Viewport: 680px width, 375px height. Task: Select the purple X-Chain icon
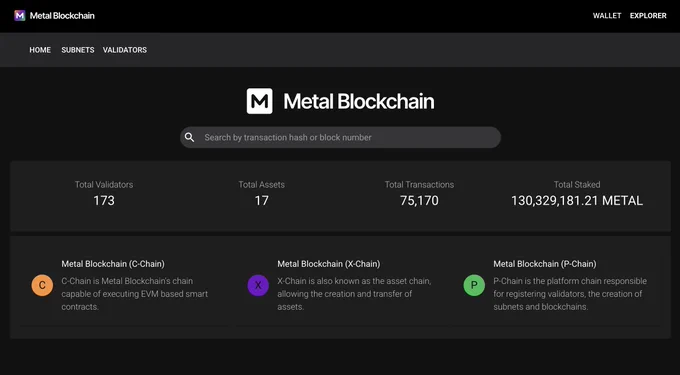pyautogui.click(x=258, y=285)
